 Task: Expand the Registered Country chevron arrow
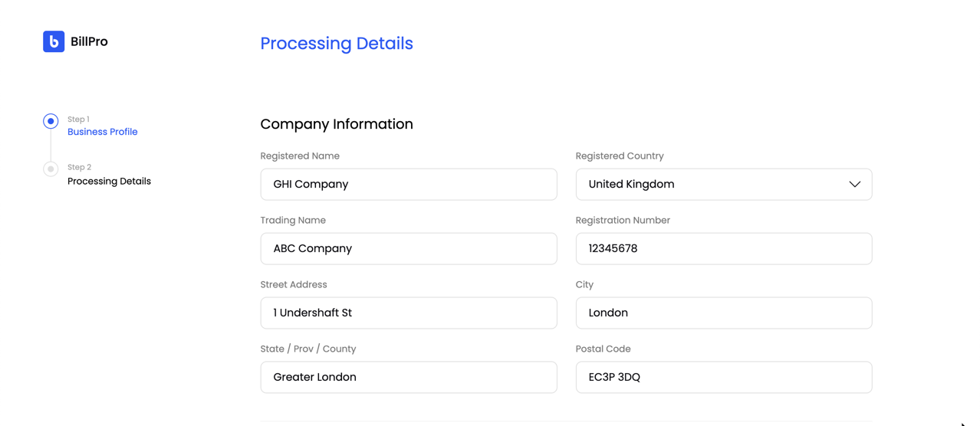coord(854,185)
